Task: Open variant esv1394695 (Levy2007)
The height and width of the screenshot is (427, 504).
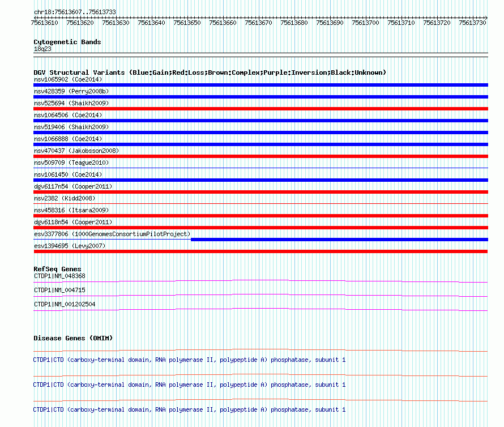Action: coord(70,246)
